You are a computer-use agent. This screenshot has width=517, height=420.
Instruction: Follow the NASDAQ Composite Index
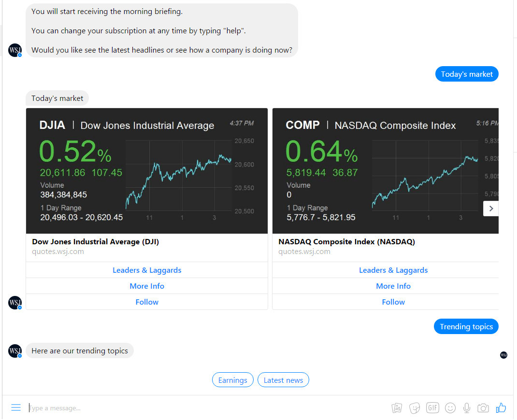click(x=393, y=302)
